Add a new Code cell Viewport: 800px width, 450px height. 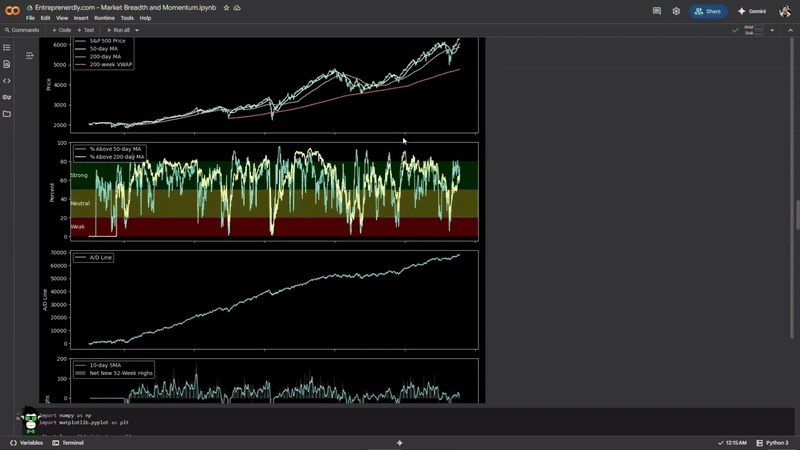[x=61, y=30]
